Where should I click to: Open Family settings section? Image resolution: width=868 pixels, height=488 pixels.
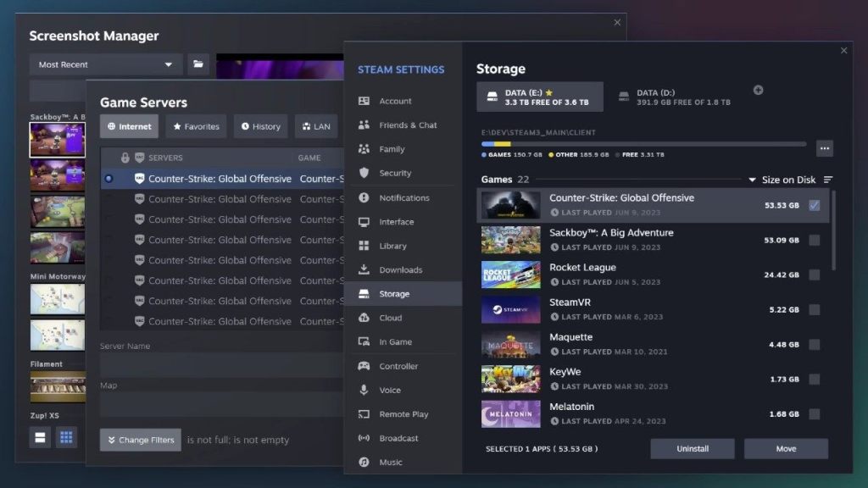coord(402,149)
